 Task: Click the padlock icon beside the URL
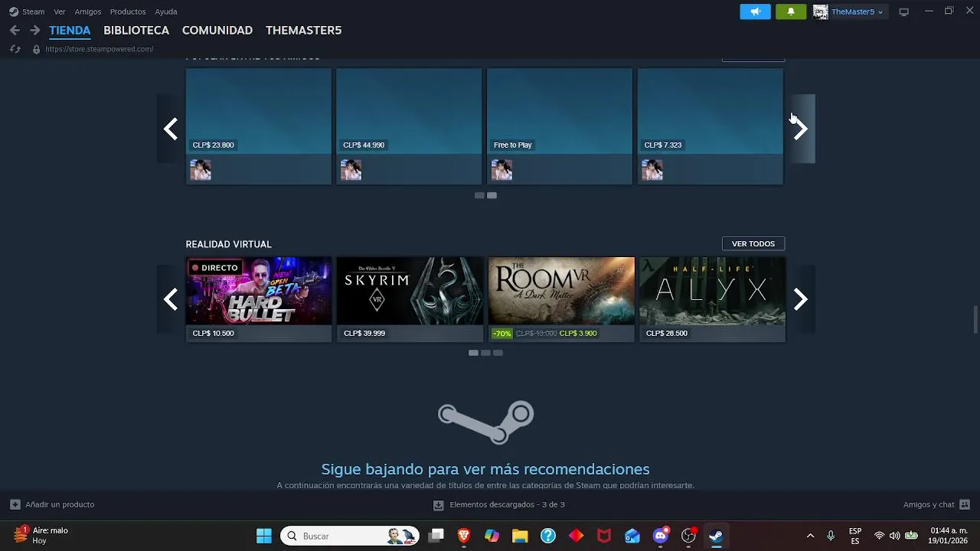36,49
